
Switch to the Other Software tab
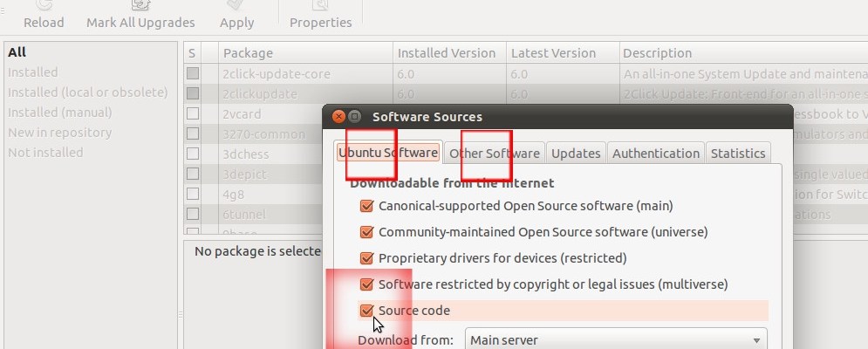[494, 154]
